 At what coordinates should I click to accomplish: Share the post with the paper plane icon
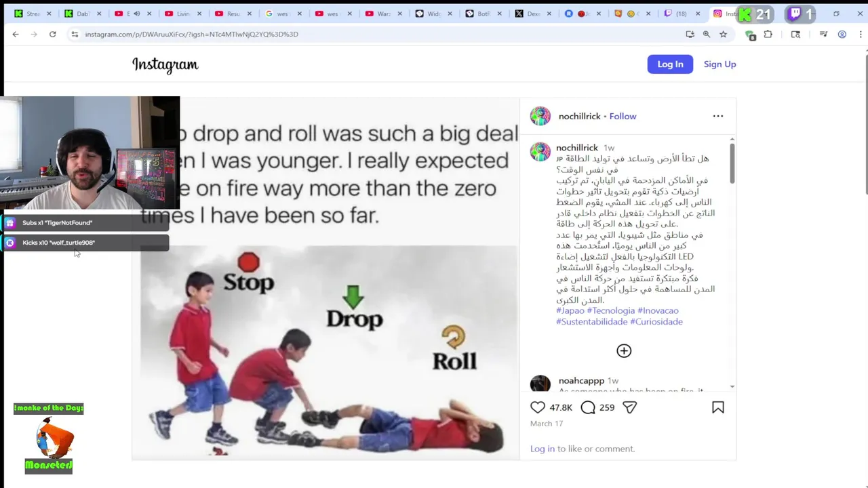pyautogui.click(x=630, y=407)
